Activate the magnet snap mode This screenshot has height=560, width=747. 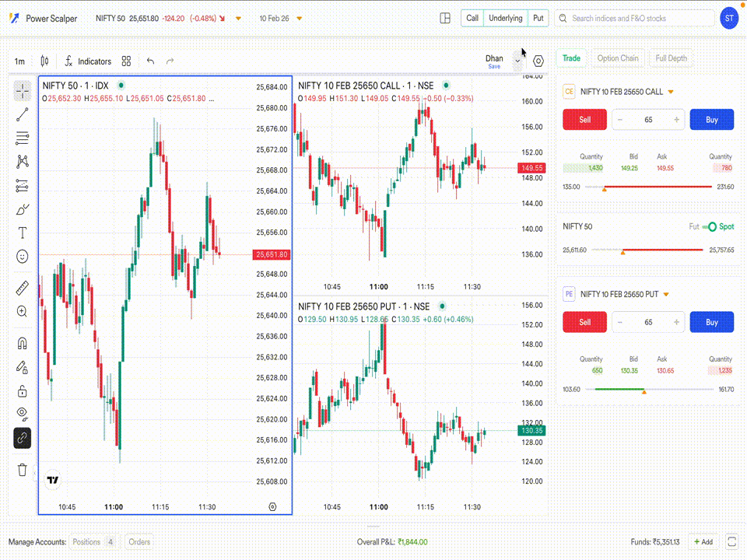click(23, 343)
